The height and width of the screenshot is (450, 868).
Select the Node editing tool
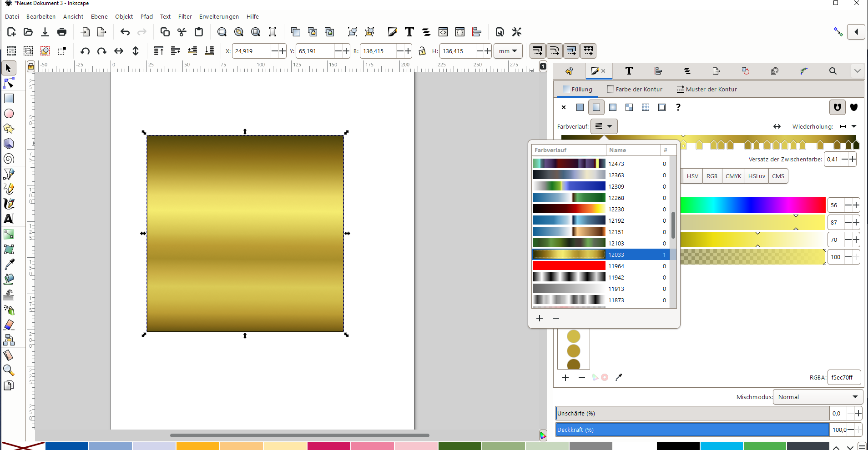point(9,83)
